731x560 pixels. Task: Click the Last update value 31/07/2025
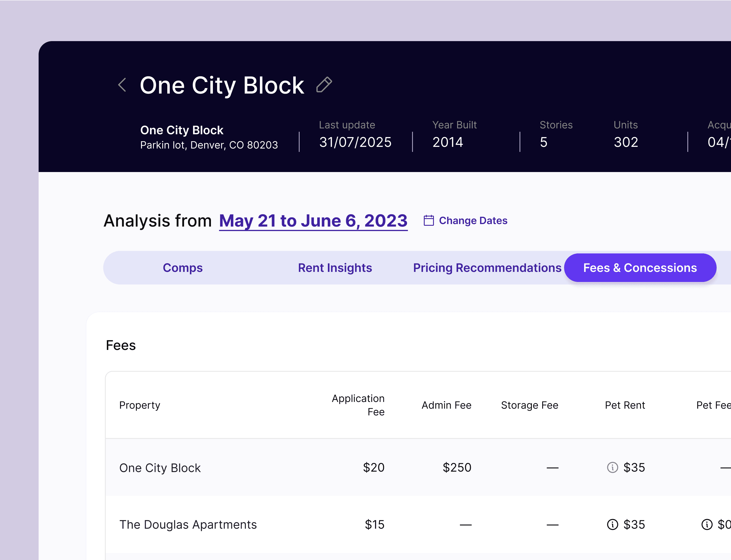[355, 142]
